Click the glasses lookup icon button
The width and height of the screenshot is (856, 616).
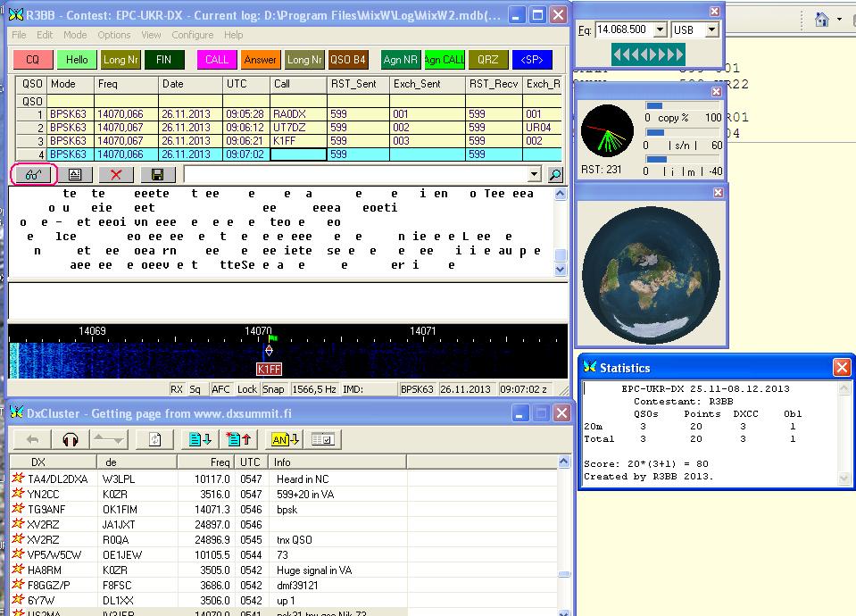point(33,175)
